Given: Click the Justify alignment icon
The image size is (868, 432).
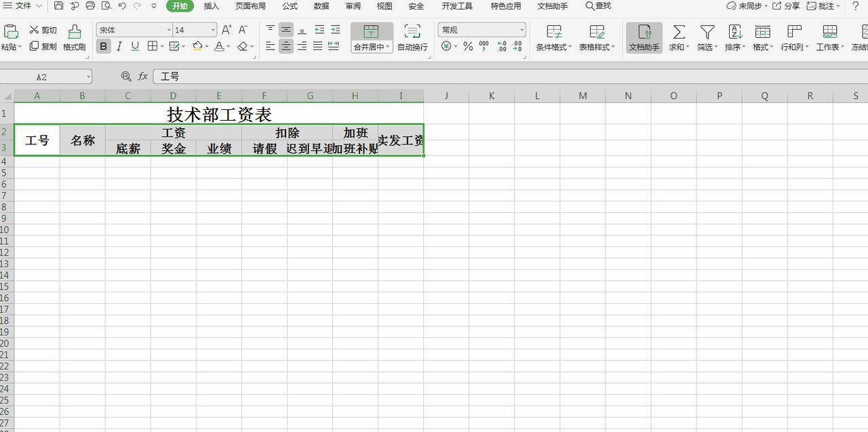Looking at the screenshot, I should (317, 46).
